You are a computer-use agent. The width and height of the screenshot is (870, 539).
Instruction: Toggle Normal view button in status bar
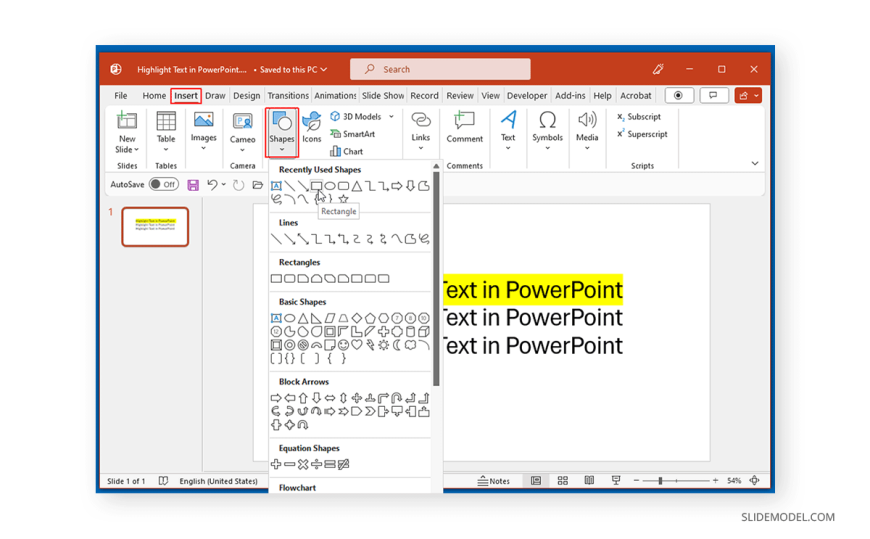pos(536,481)
